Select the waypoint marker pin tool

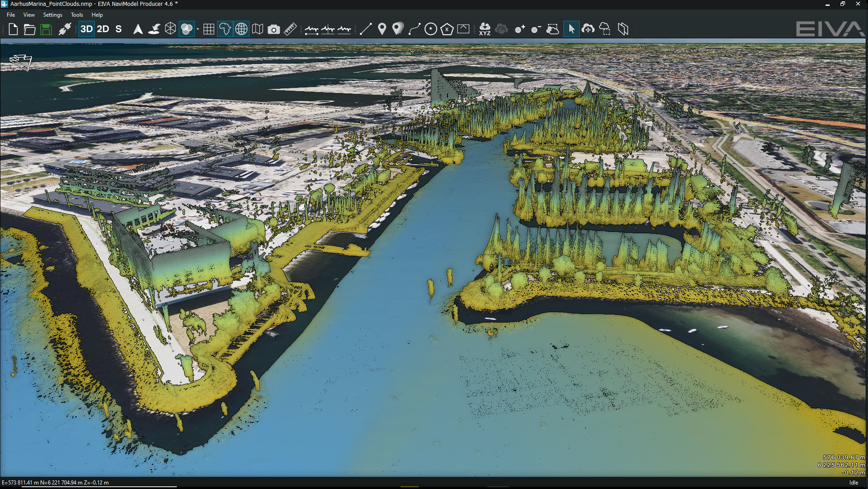tap(382, 29)
